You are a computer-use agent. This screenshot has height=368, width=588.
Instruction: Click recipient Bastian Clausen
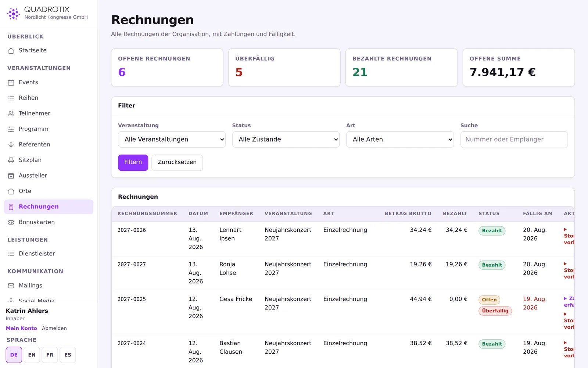(x=231, y=347)
